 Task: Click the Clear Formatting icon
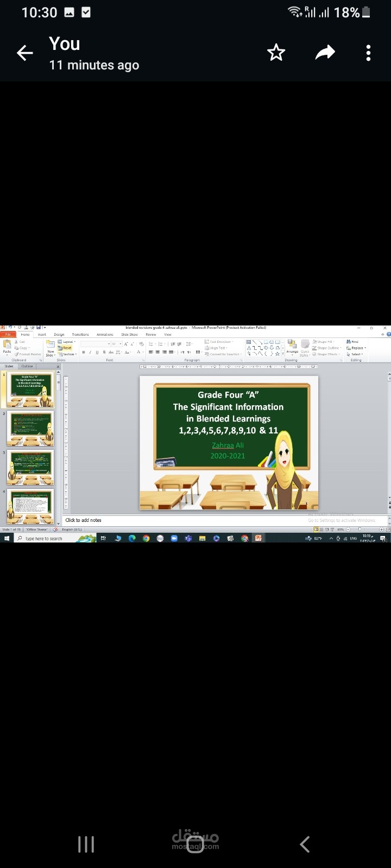pyautogui.click(x=141, y=344)
